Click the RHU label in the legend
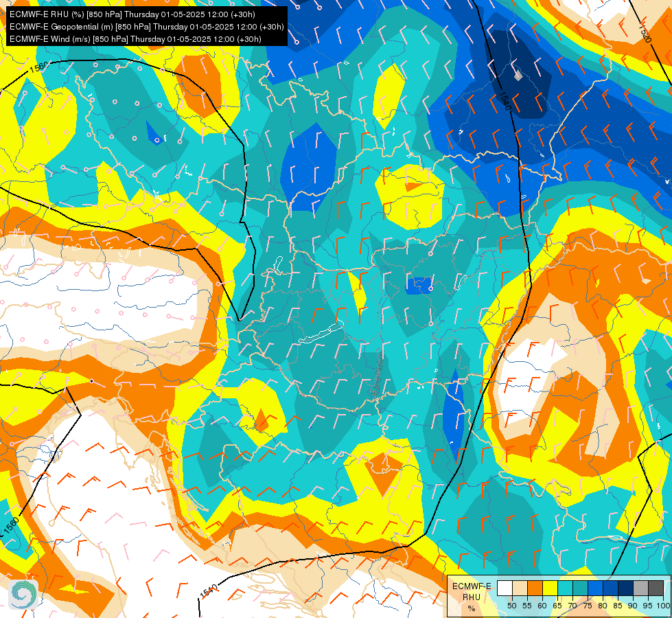This screenshot has height=618, width=672. (x=472, y=597)
